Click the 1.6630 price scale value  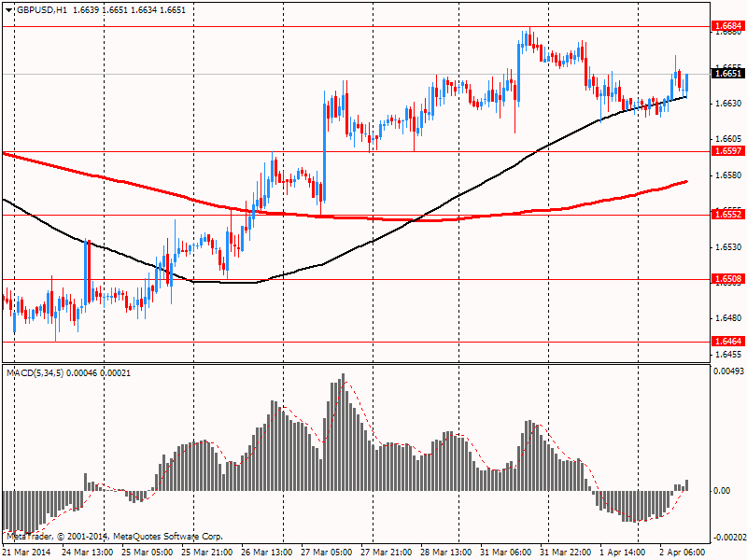tap(728, 104)
